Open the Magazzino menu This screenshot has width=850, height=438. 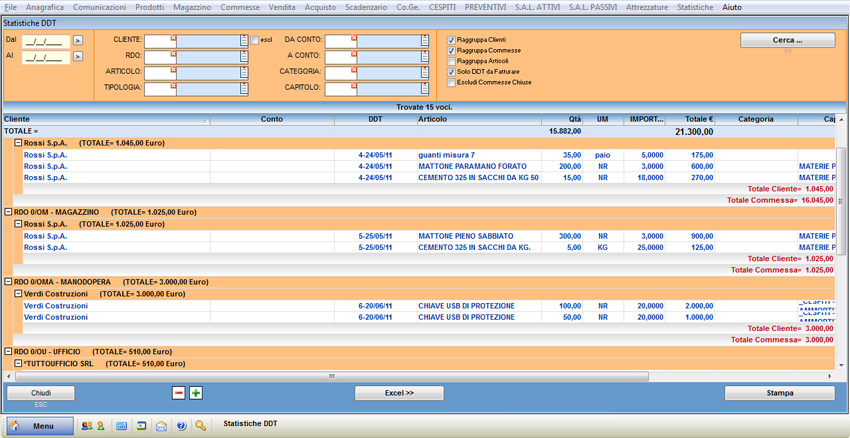coord(192,7)
